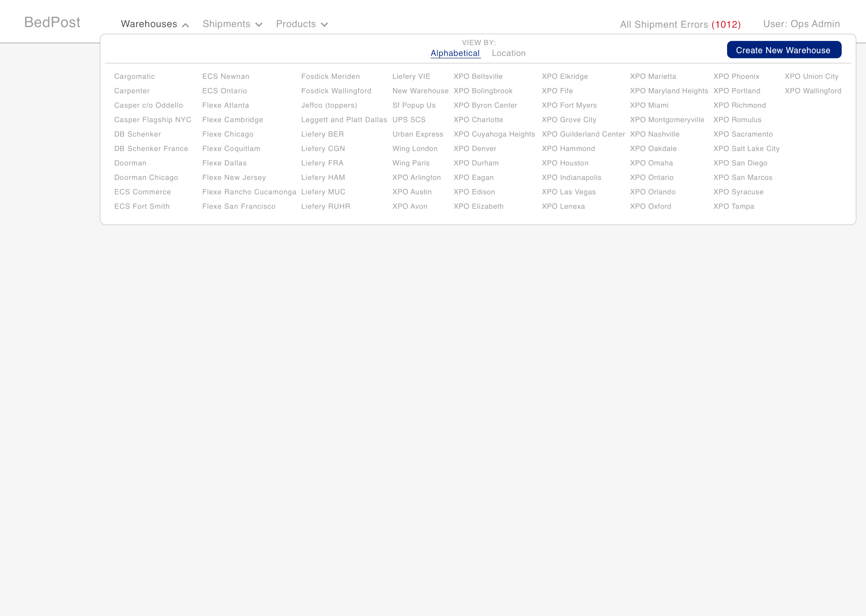Open Flexe San Francisco
866x616 pixels.
click(238, 206)
